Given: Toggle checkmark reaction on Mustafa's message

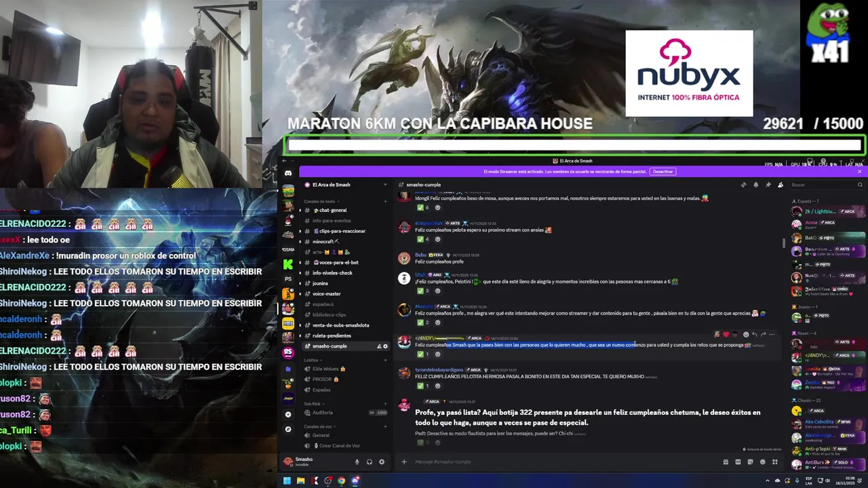Looking at the screenshot, I should point(422,323).
